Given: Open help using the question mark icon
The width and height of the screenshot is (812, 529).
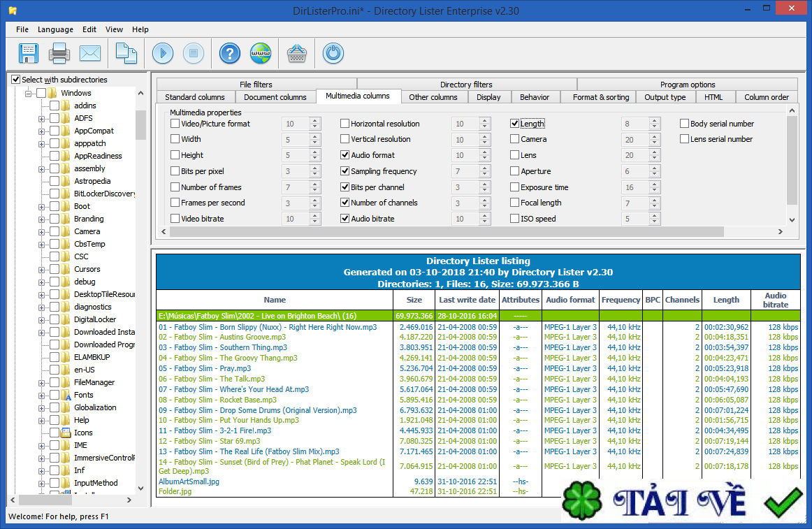Looking at the screenshot, I should pyautogui.click(x=229, y=53).
